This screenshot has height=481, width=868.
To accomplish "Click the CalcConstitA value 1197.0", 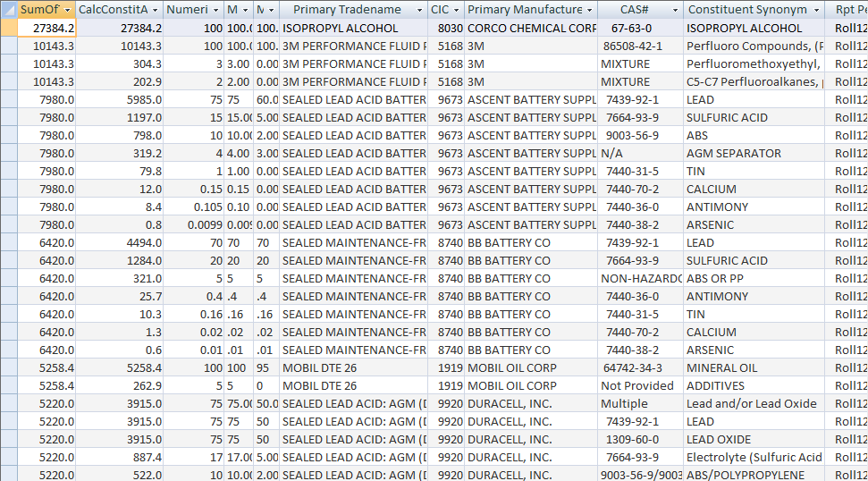I will click(120, 117).
